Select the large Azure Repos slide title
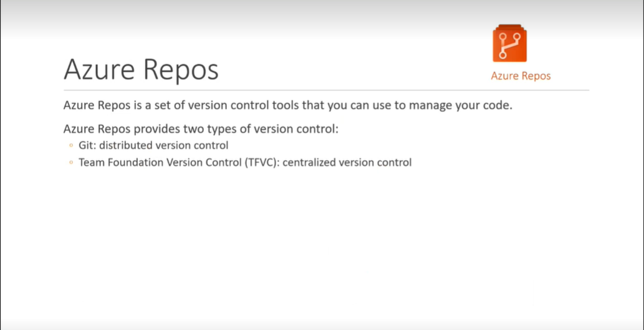The height and width of the screenshot is (330, 644). 141,70
